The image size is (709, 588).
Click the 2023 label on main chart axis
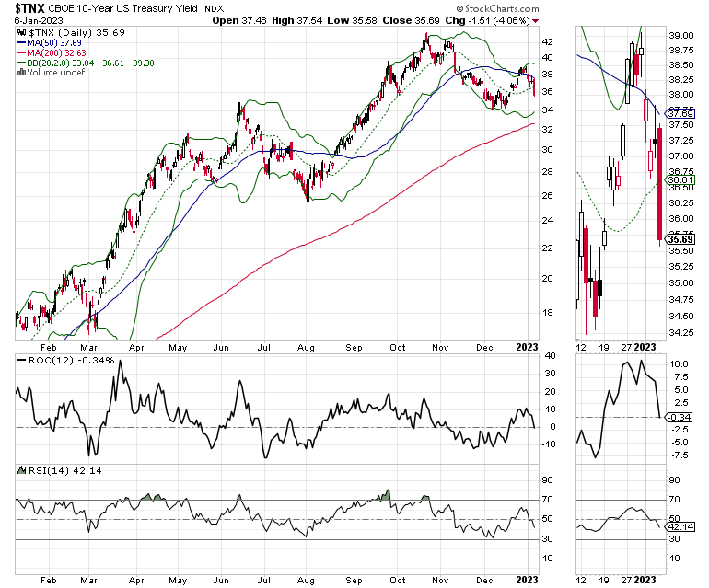click(x=527, y=347)
